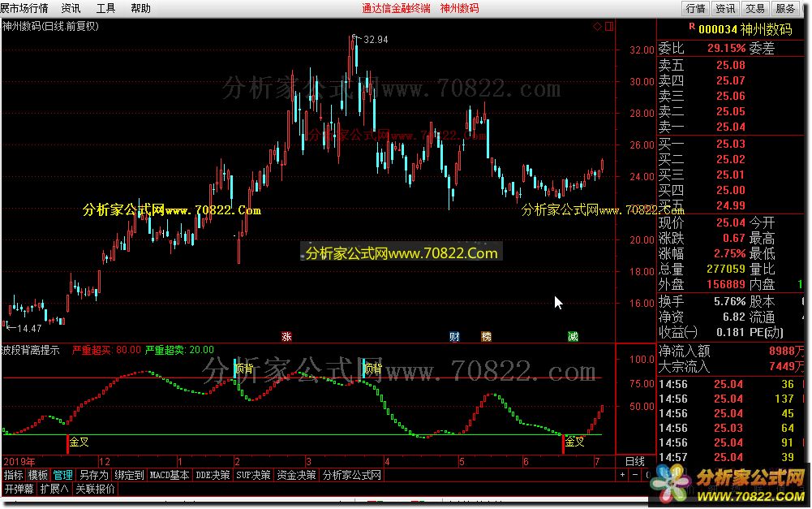
Task: Click the 买五 price 24.99
Action: tap(731, 205)
